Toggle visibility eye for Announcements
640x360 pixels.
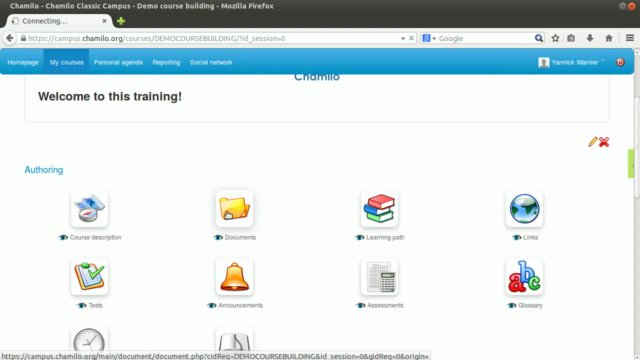(x=211, y=305)
